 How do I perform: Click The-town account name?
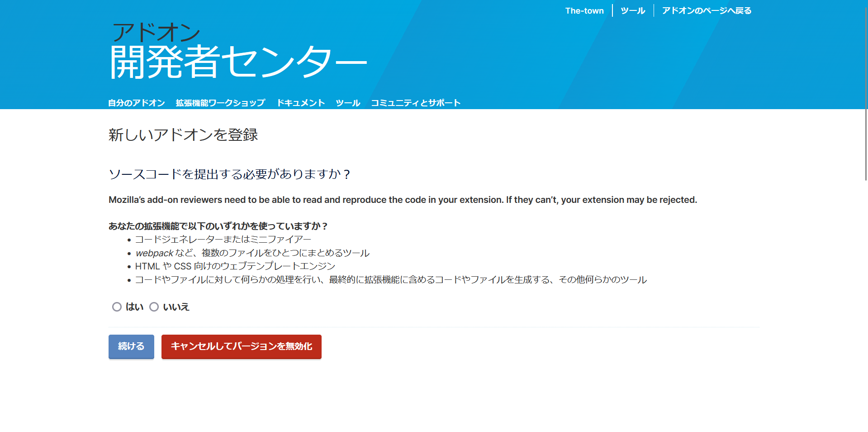click(584, 10)
